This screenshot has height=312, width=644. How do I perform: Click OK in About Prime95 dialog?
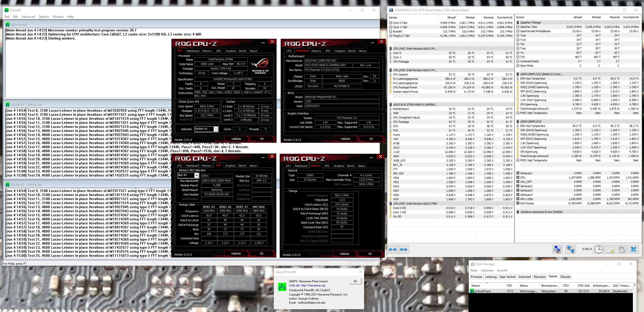[355, 281]
